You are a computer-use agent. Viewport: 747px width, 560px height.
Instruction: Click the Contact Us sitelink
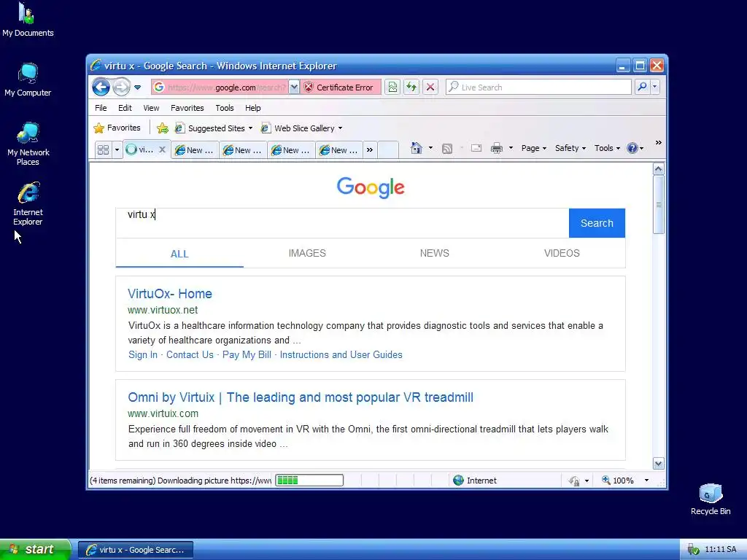(190, 355)
